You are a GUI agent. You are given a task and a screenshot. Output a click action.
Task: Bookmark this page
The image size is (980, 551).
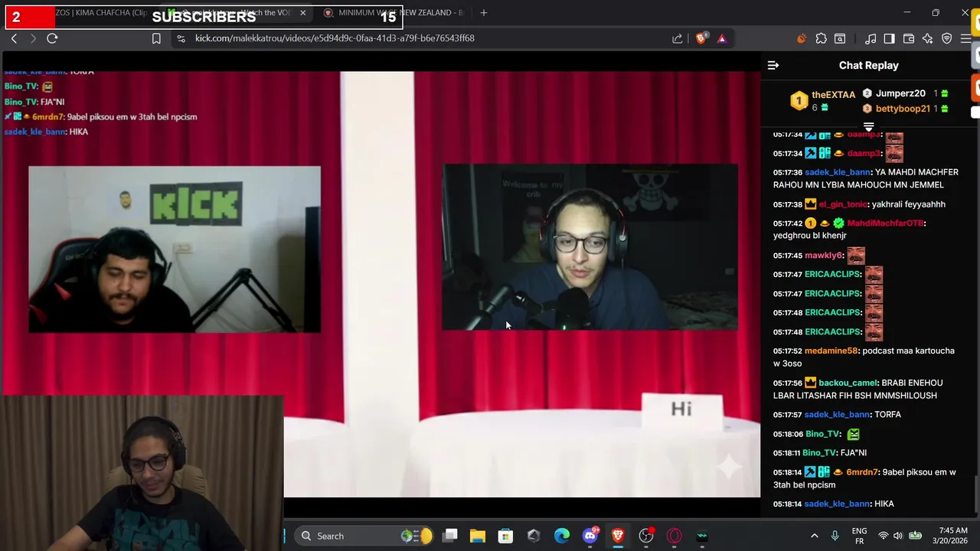[156, 38]
